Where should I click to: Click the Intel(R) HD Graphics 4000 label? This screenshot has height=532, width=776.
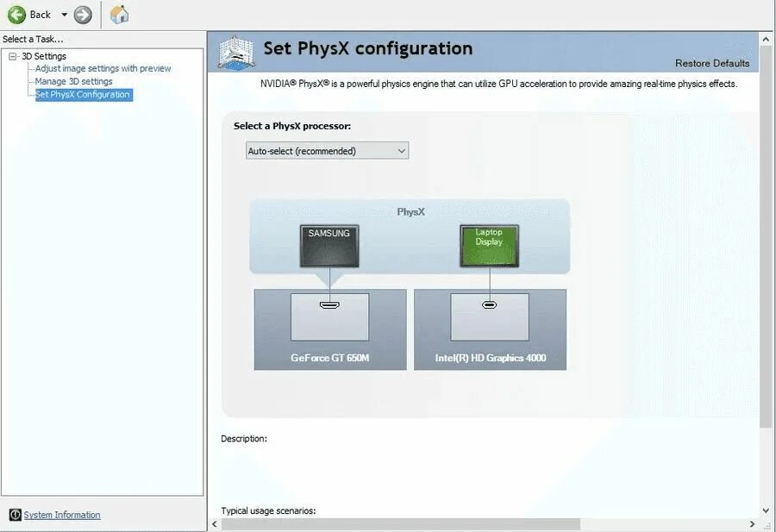tap(491, 358)
